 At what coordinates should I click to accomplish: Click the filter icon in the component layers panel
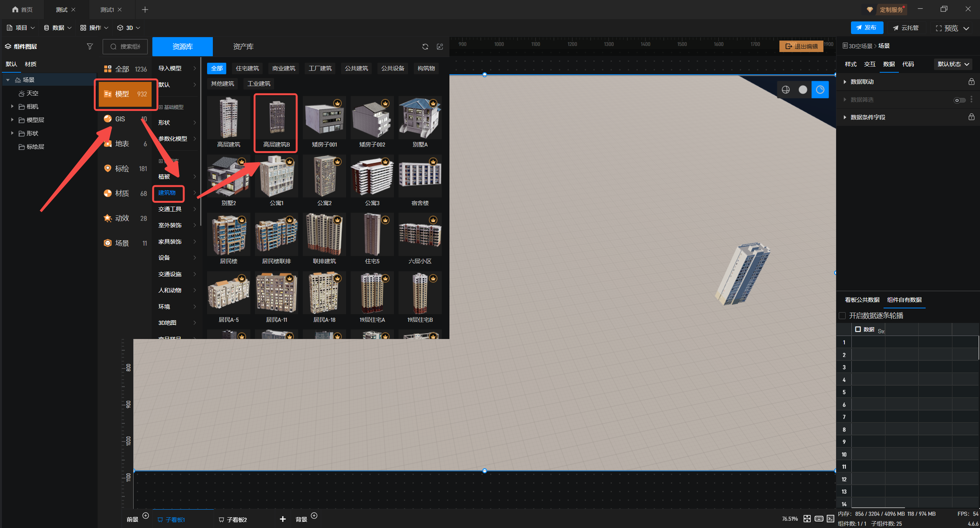point(90,46)
